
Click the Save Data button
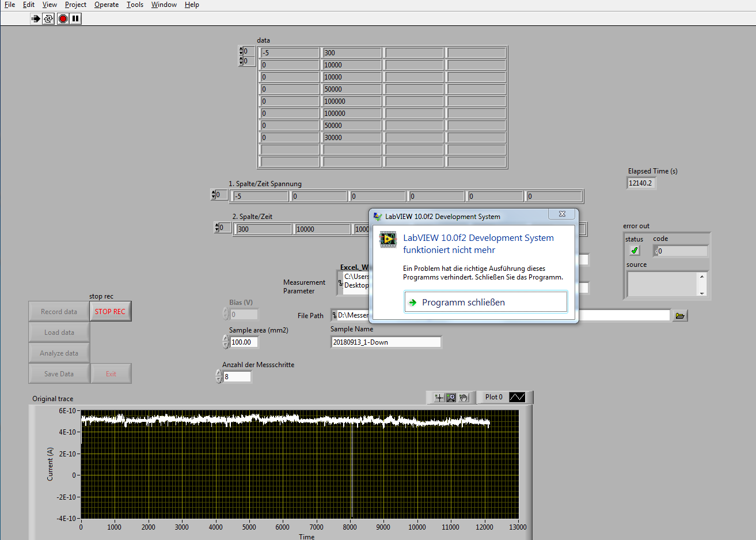pyautogui.click(x=59, y=374)
